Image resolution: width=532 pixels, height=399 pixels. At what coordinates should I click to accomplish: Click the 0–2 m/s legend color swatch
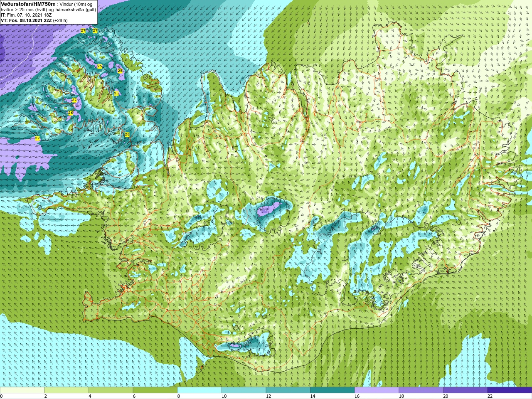pos(22,390)
